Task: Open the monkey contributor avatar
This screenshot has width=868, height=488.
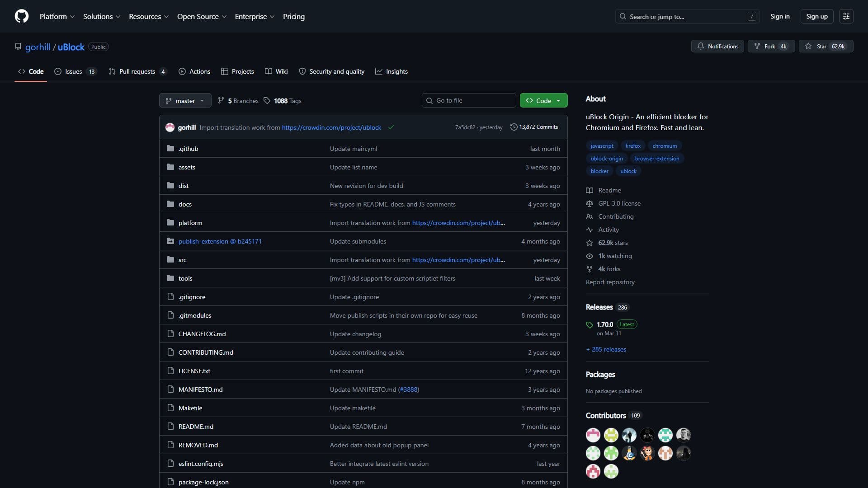Action: pyautogui.click(x=647, y=453)
